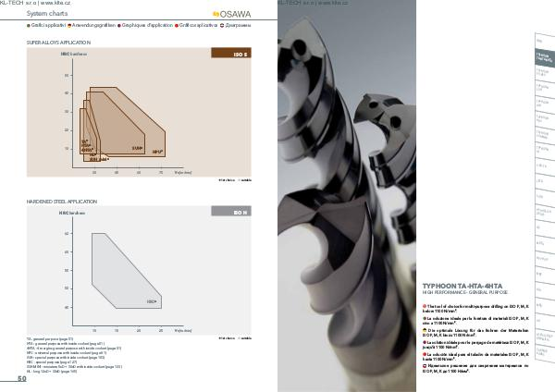
Task: Click HIGH PERFORMANCE - GENERAL PURPOSE subtitle
Action: pyautogui.click(x=465, y=292)
